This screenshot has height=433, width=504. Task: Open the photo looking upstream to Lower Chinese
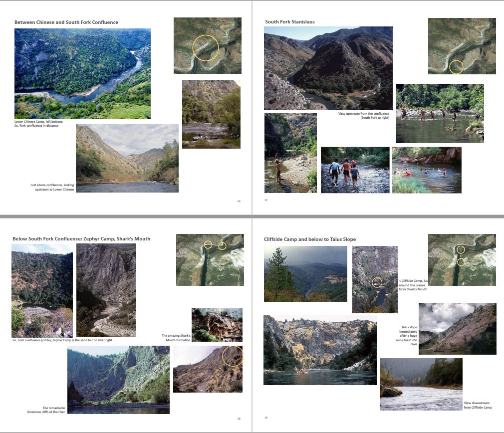click(127, 158)
